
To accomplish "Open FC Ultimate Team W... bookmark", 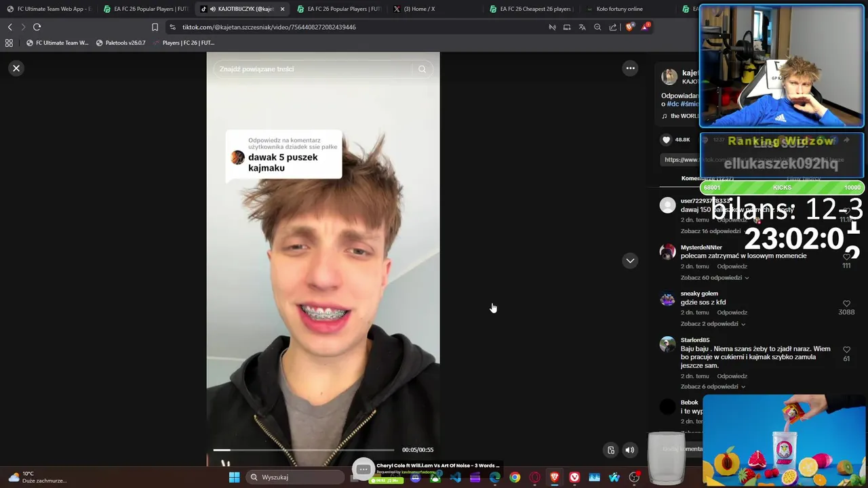I will (57, 43).
